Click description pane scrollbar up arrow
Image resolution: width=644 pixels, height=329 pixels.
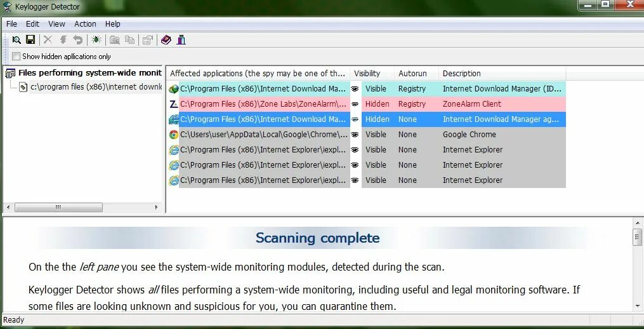[638, 222]
